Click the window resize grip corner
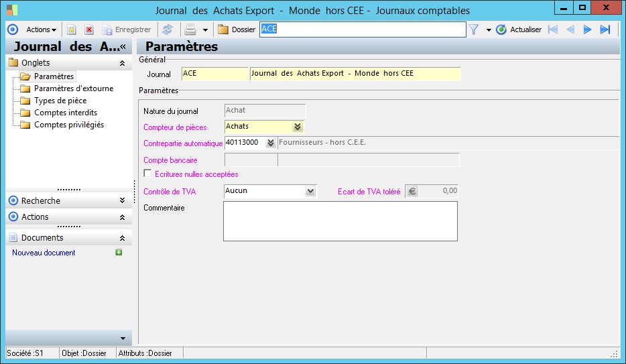Screen dimensions: 626x364 pos(614,354)
